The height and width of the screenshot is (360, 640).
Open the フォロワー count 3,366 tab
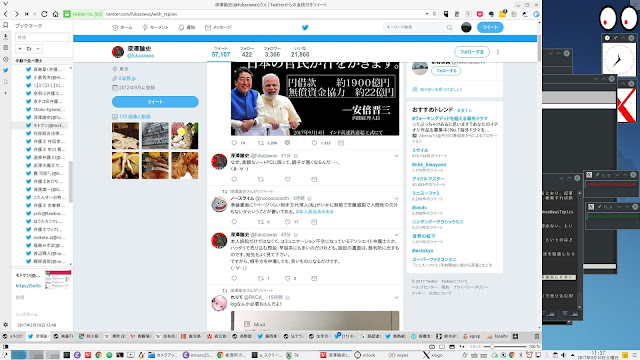point(272,52)
